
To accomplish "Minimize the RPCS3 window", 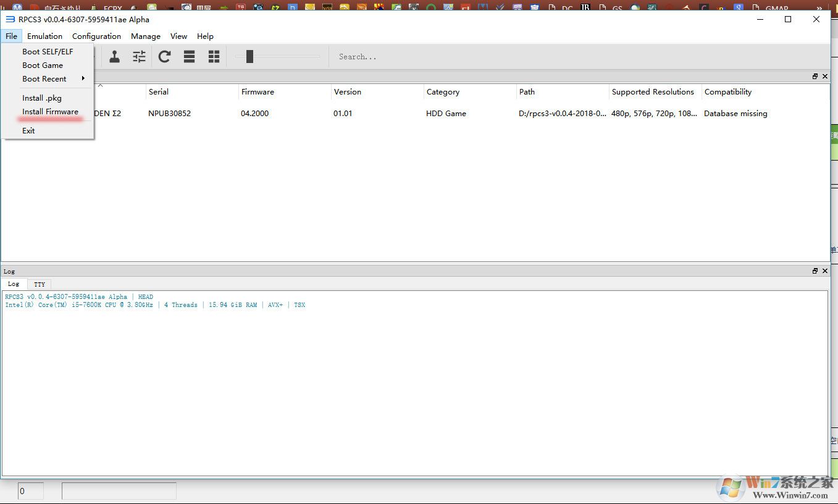I will coord(760,19).
